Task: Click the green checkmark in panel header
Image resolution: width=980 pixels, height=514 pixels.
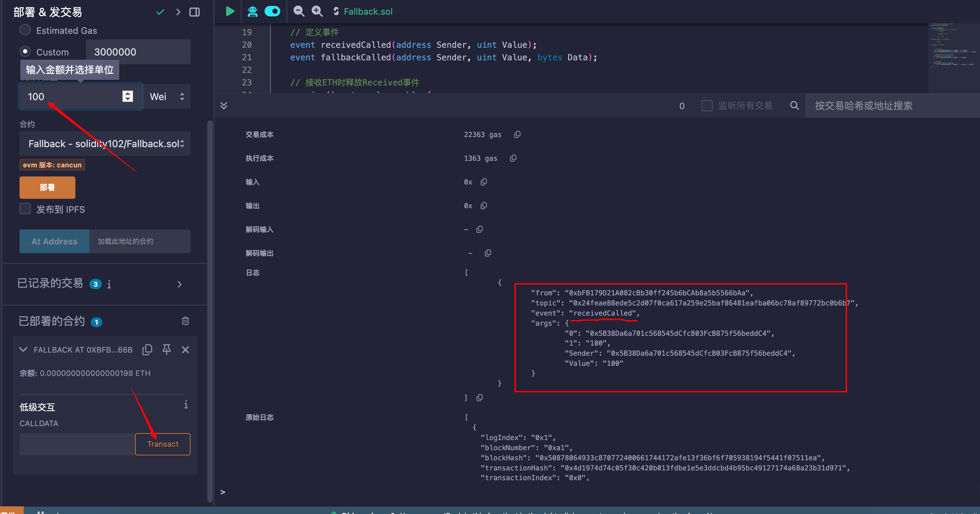Action: pyautogui.click(x=160, y=12)
